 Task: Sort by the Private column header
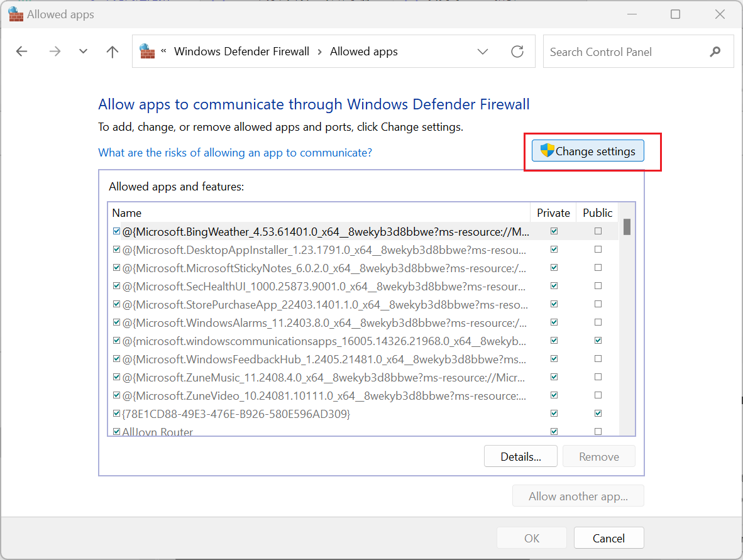click(553, 212)
